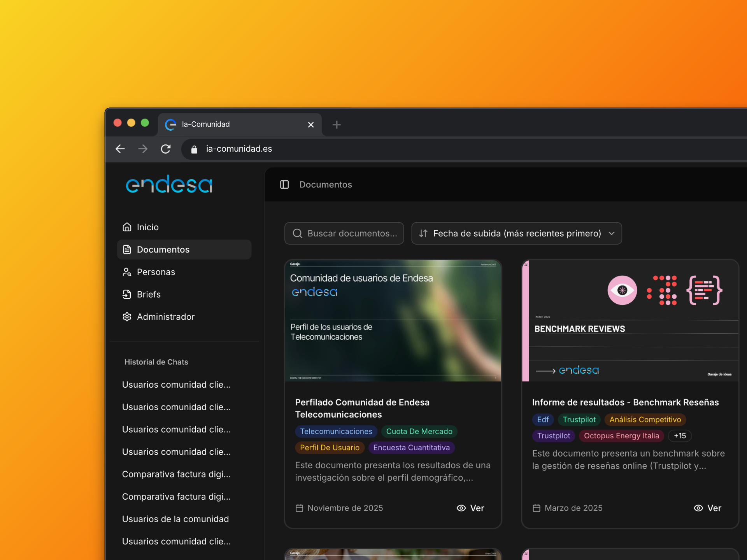Click the magnifier icon in search box
Viewport: 747px width, 560px height.
click(298, 233)
